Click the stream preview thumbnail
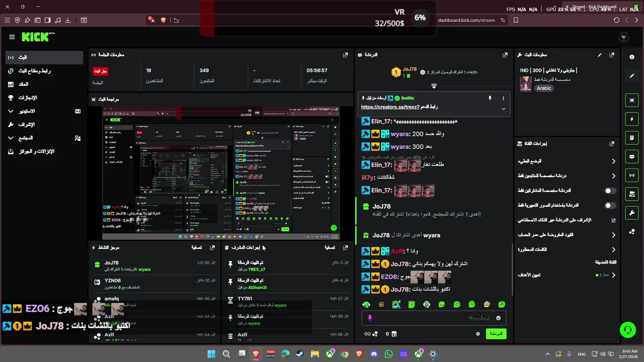Image resolution: width=644 pixels, height=362 pixels. [221, 173]
